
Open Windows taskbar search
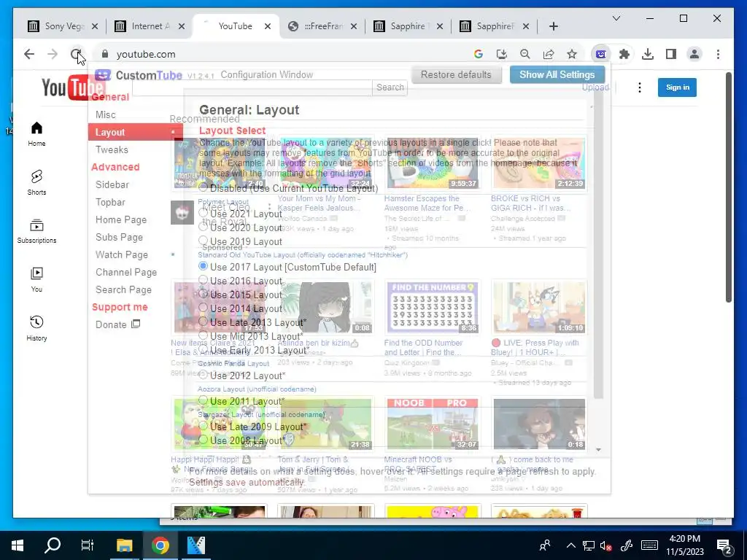tap(53, 545)
